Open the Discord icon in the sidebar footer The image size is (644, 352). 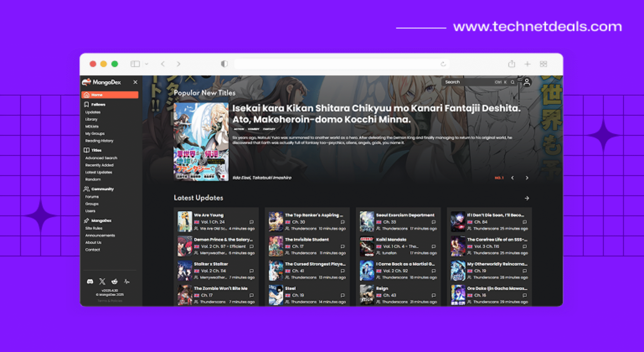(x=90, y=282)
